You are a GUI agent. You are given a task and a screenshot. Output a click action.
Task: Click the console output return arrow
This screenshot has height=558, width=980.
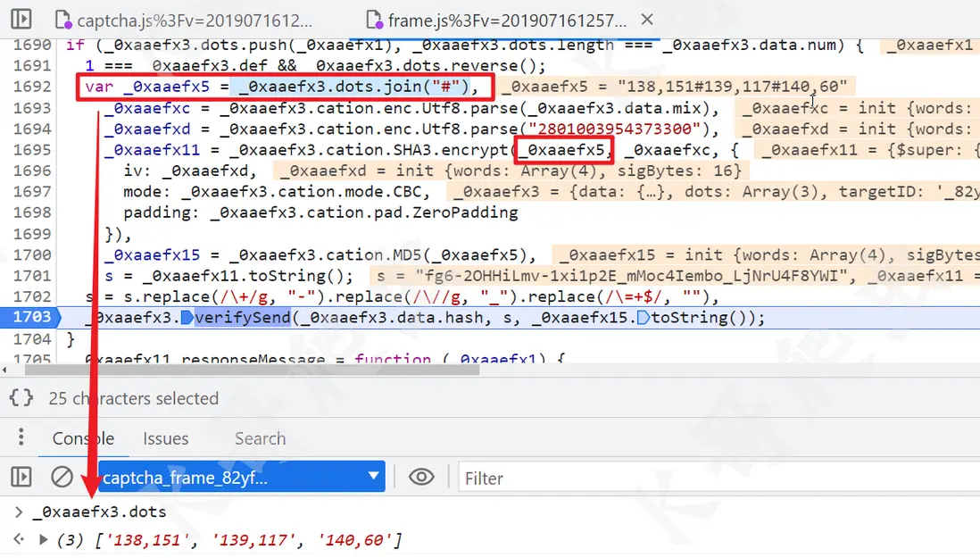point(19,539)
